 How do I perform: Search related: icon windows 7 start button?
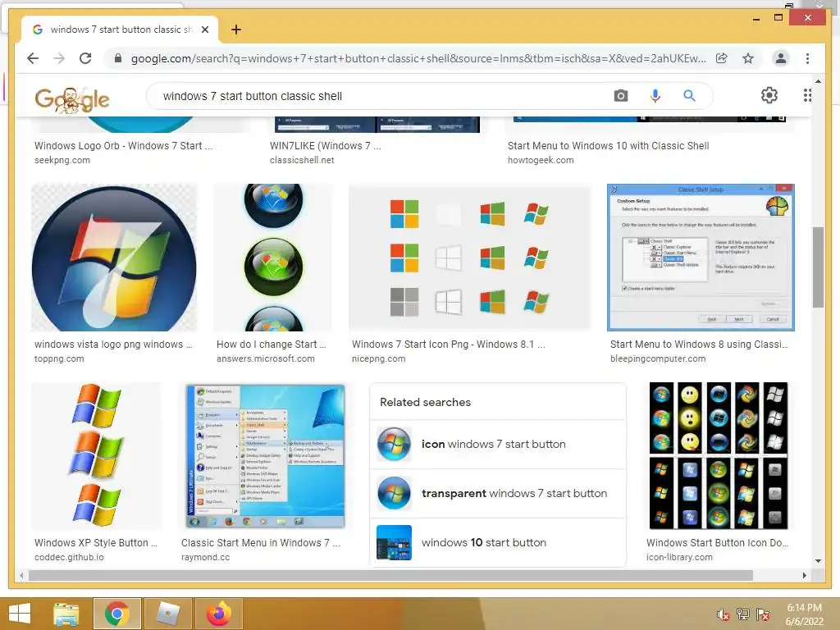tap(498, 444)
